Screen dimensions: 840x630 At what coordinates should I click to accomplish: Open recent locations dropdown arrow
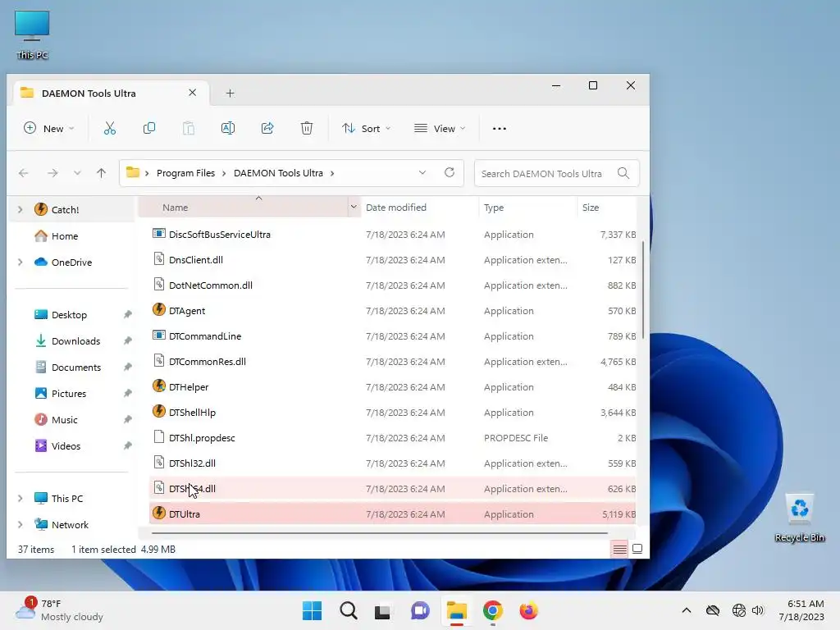77,173
